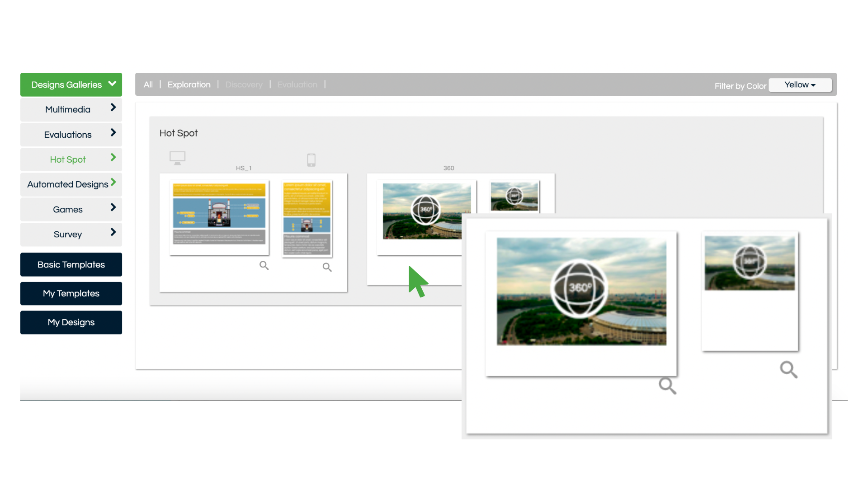868x488 pixels.
Task: Expand the Multimedia category arrow
Action: click(113, 108)
